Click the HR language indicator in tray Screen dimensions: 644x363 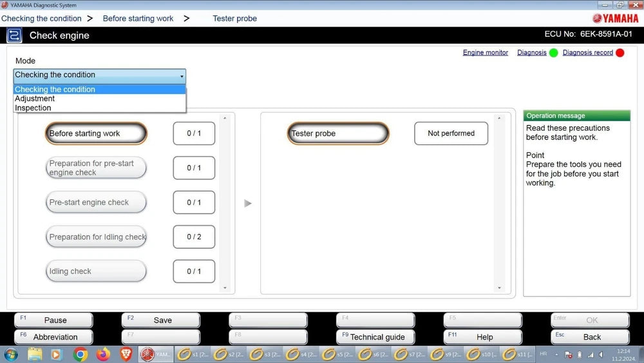544,354
